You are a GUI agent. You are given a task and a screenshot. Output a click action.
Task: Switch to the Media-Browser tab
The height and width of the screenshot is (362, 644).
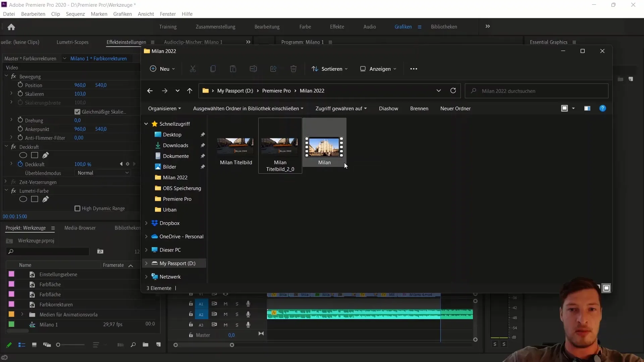tap(80, 228)
